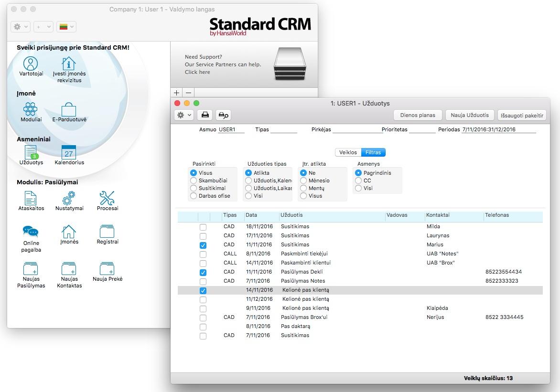
Task: Open the Įmonės house icon
Action: (x=69, y=232)
